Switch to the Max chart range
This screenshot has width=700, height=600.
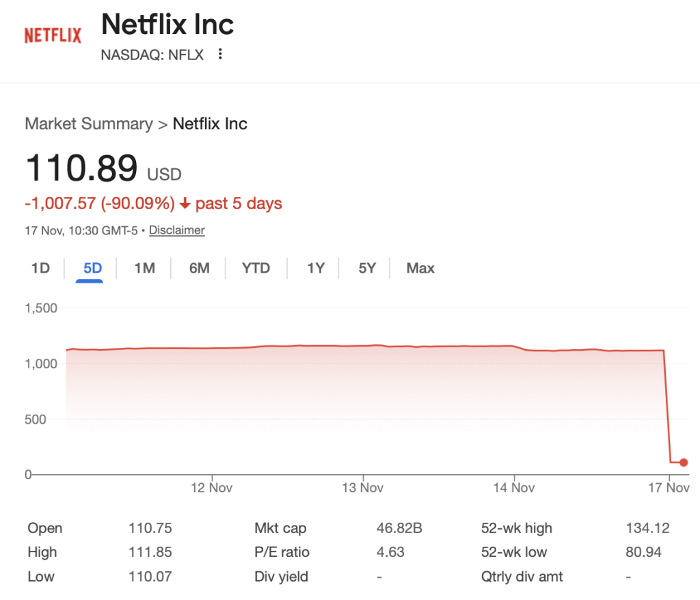point(420,268)
